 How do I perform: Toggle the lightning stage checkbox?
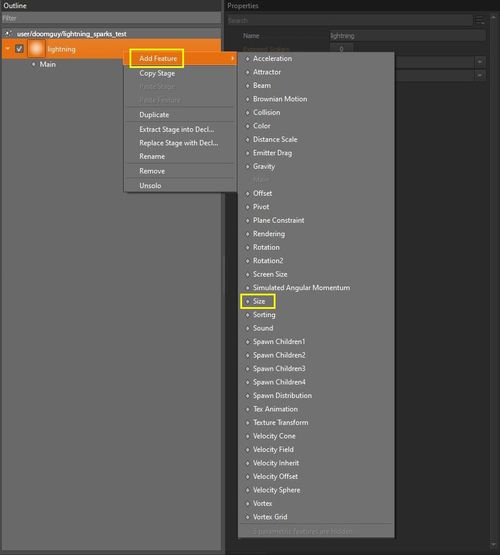click(x=19, y=48)
